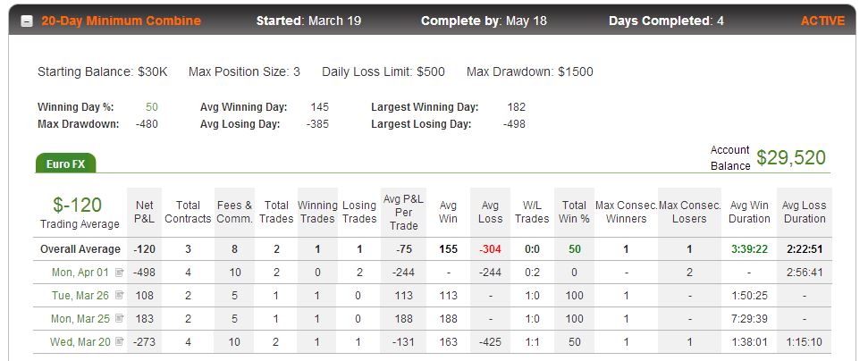This screenshot has width=868, height=361.
Task: Click the Total Win % column header
Action: click(x=574, y=212)
